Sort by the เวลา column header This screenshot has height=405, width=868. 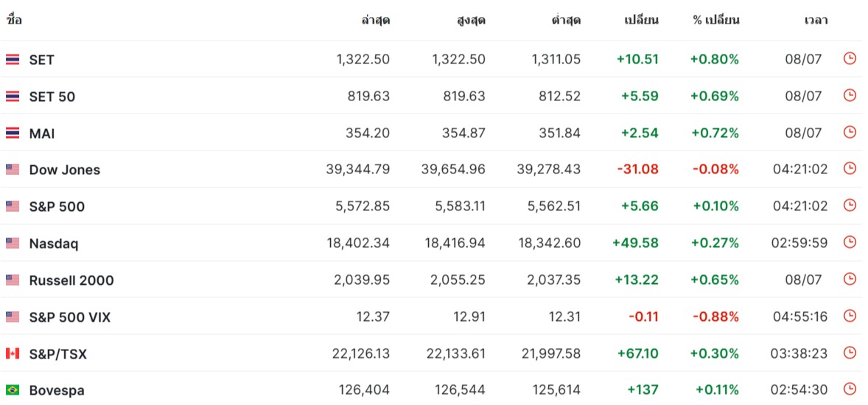[x=816, y=21]
